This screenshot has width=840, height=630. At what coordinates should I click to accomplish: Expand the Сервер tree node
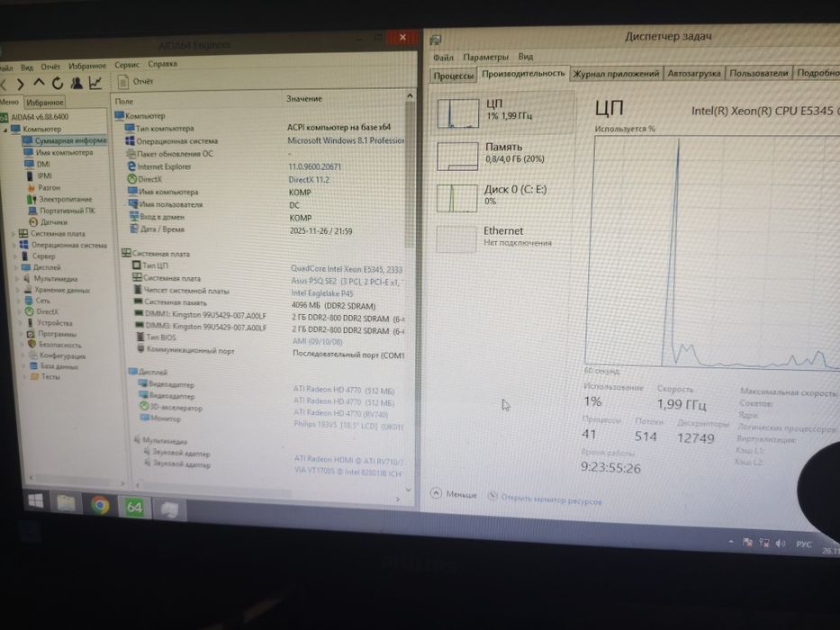[15, 256]
